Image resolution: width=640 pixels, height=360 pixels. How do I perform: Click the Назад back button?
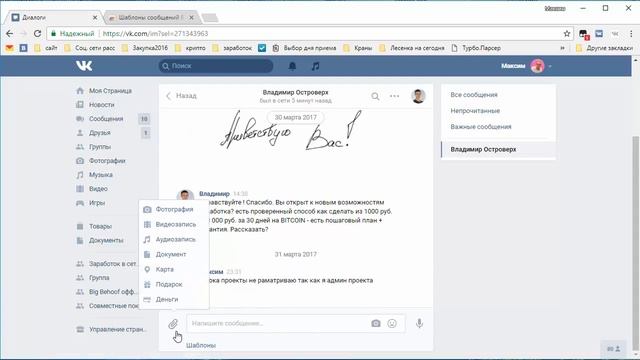click(181, 96)
